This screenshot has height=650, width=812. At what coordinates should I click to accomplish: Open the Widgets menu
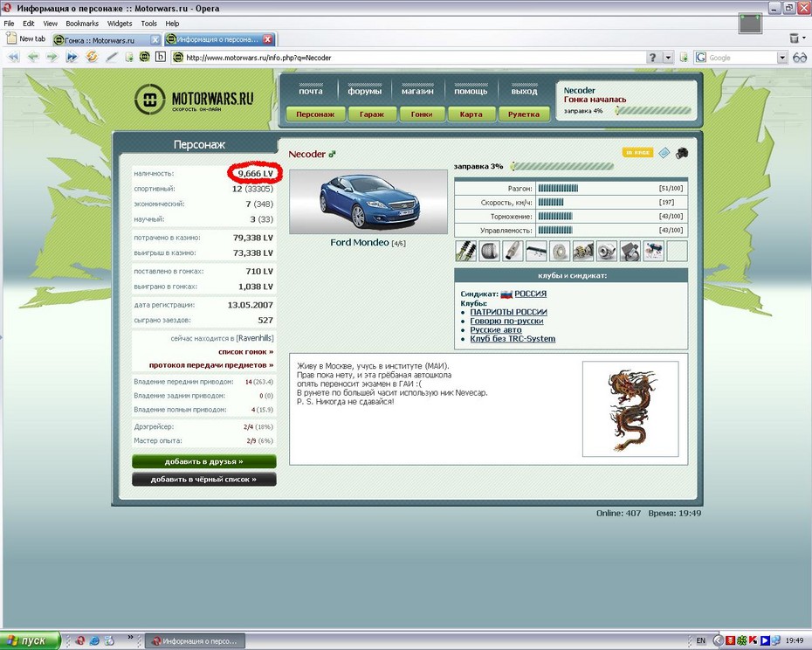click(x=120, y=24)
